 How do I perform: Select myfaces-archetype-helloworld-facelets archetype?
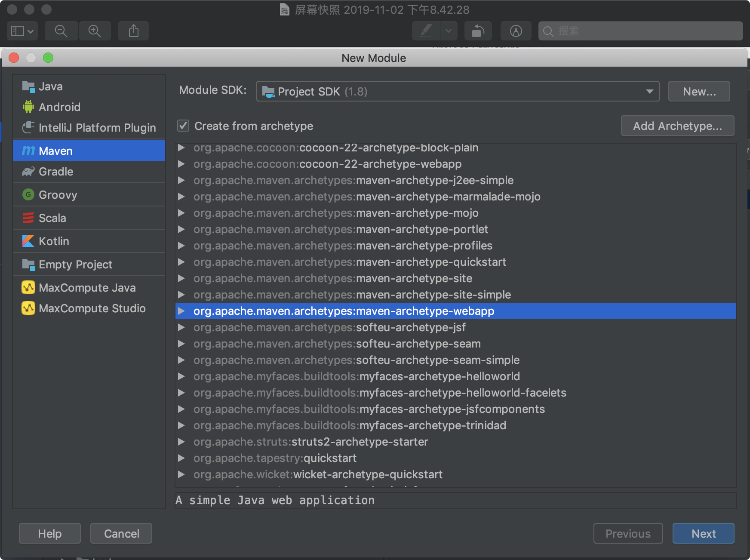(456, 393)
